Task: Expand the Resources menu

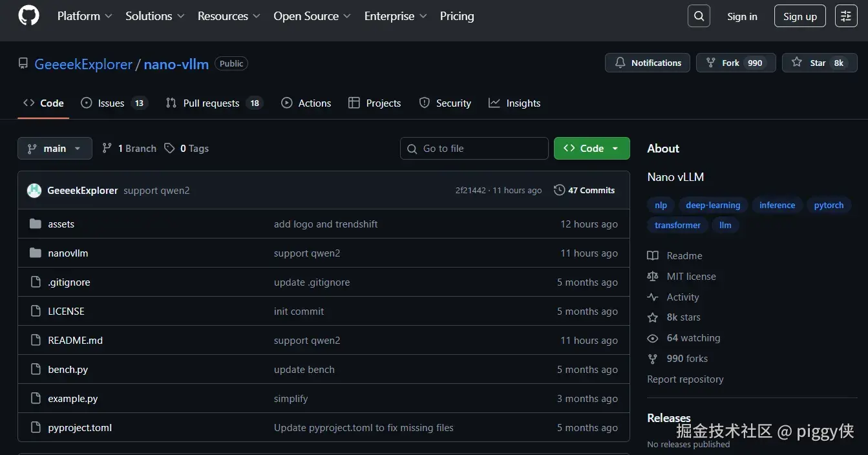Action: 229,16
